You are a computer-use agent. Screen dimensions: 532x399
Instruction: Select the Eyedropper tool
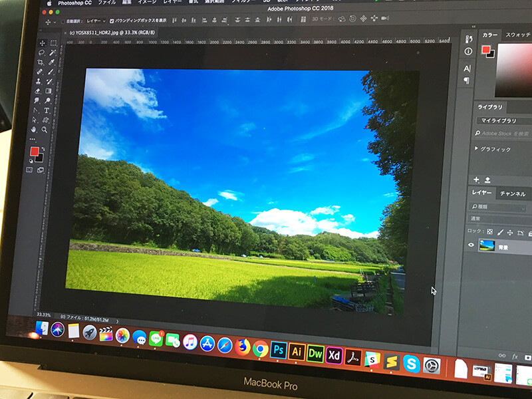(52, 62)
